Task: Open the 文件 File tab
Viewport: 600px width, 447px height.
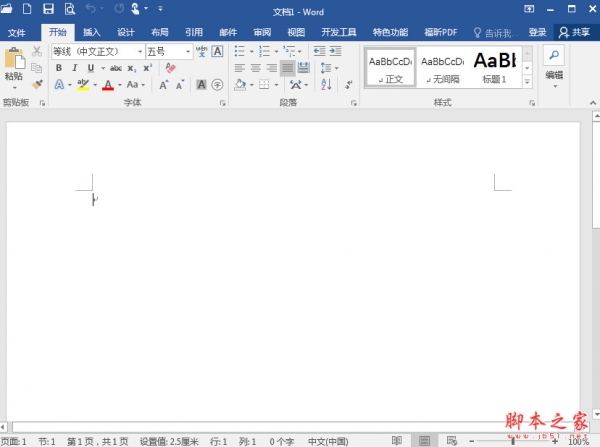Action: (x=16, y=33)
